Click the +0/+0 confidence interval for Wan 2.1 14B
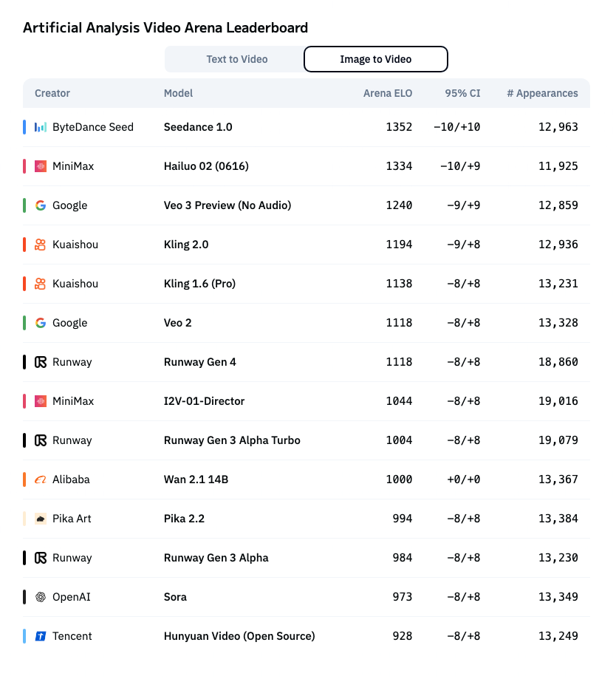Image resolution: width=616 pixels, height=679 pixels. [464, 480]
